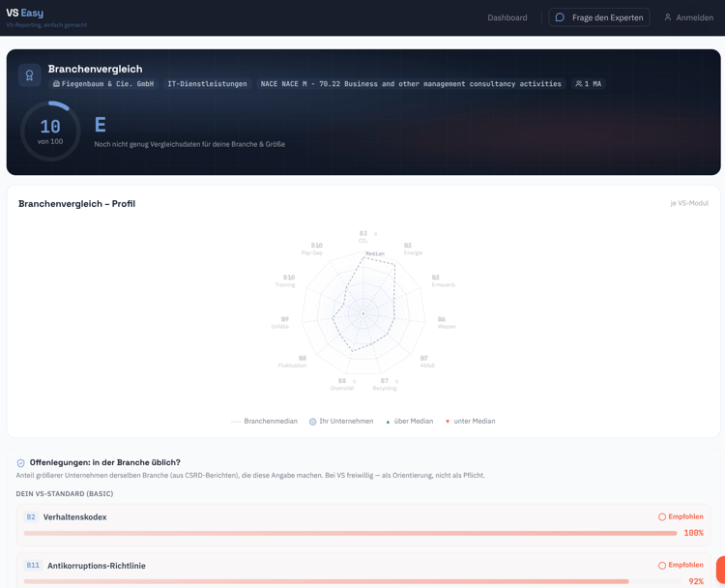This screenshot has height=588, width=725.
Task: Toggle Branchenmedian series in chart legend
Action: pyautogui.click(x=265, y=421)
